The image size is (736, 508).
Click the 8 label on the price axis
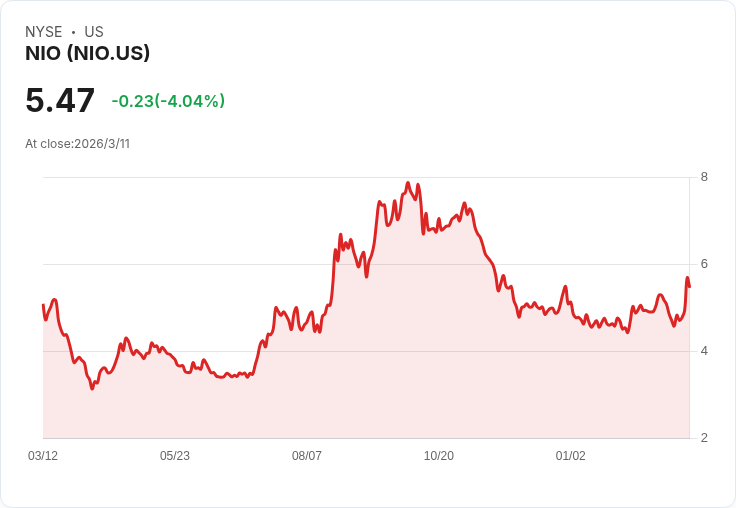[704, 177]
